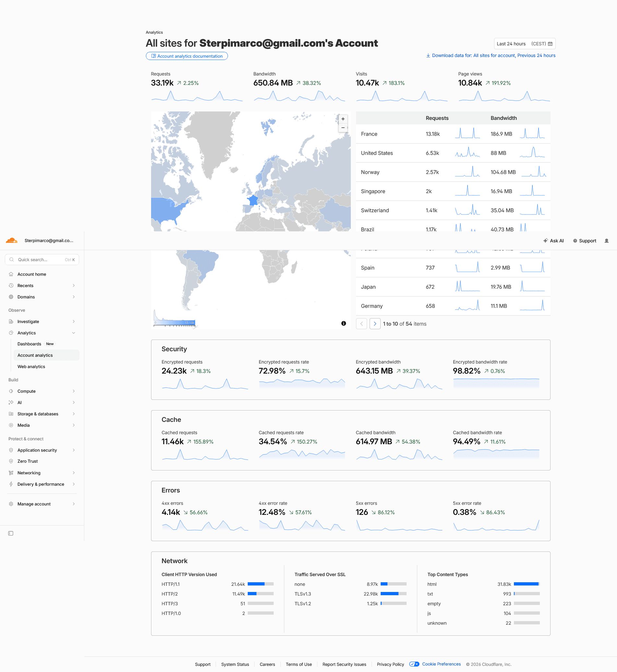Image resolution: width=617 pixels, height=672 pixels.
Task: Expand Delivery & performance section
Action: point(42,484)
